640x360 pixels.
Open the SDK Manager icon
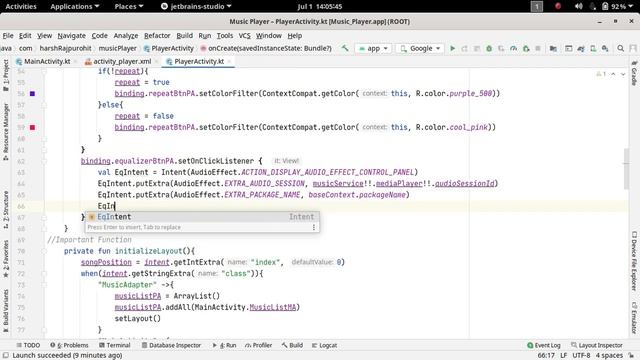point(605,48)
